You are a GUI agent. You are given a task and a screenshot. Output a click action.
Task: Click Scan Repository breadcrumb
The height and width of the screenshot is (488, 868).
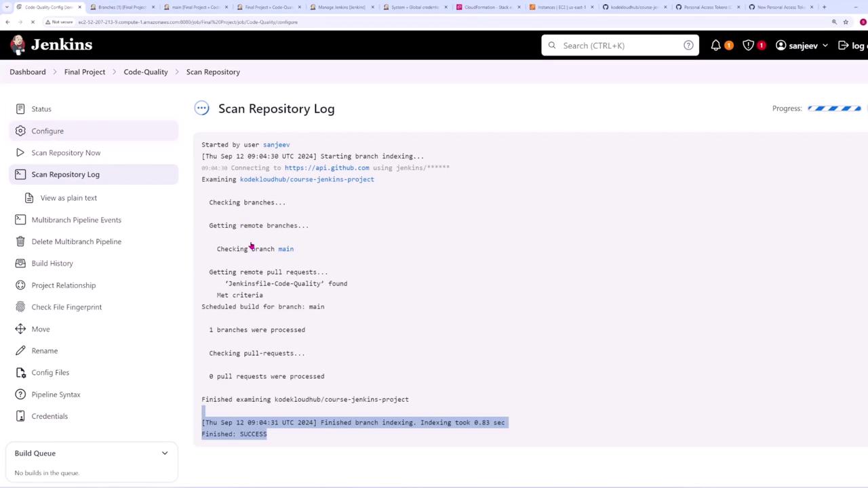(213, 72)
